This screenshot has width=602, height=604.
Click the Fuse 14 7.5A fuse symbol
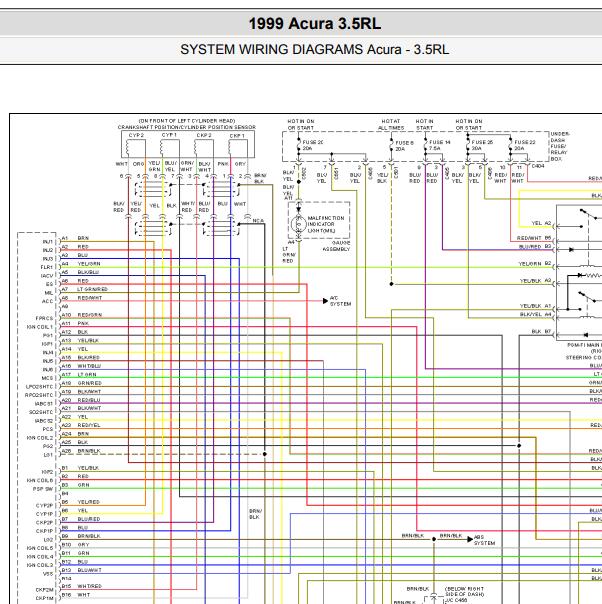pos(426,145)
